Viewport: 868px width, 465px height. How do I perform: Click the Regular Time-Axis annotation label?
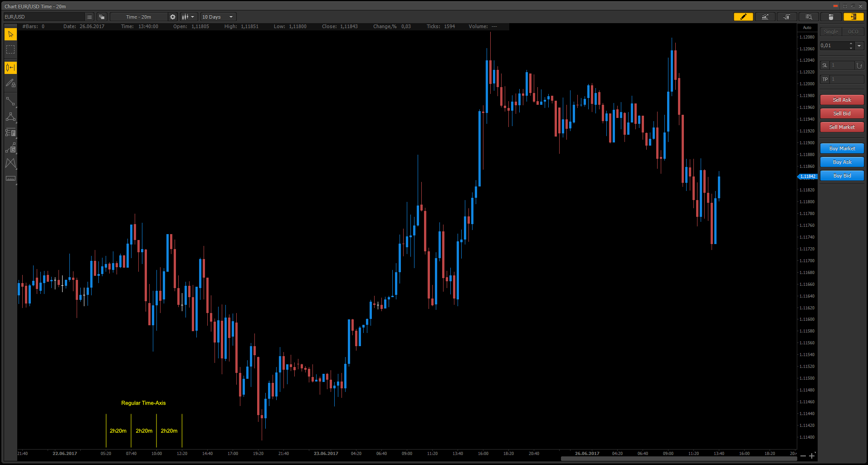(x=143, y=403)
